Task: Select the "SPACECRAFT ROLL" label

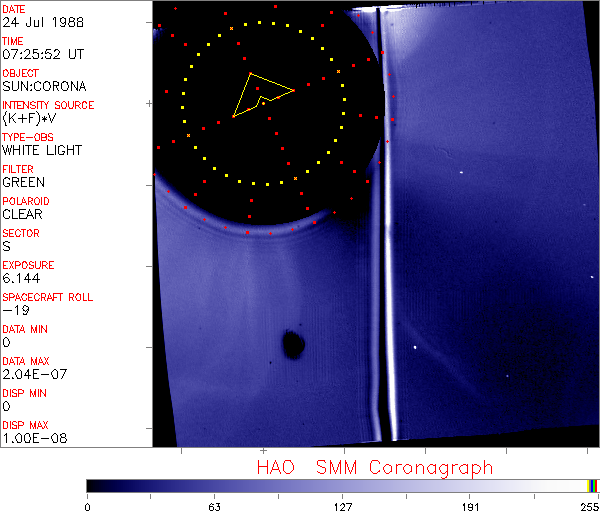Action: tap(48, 297)
